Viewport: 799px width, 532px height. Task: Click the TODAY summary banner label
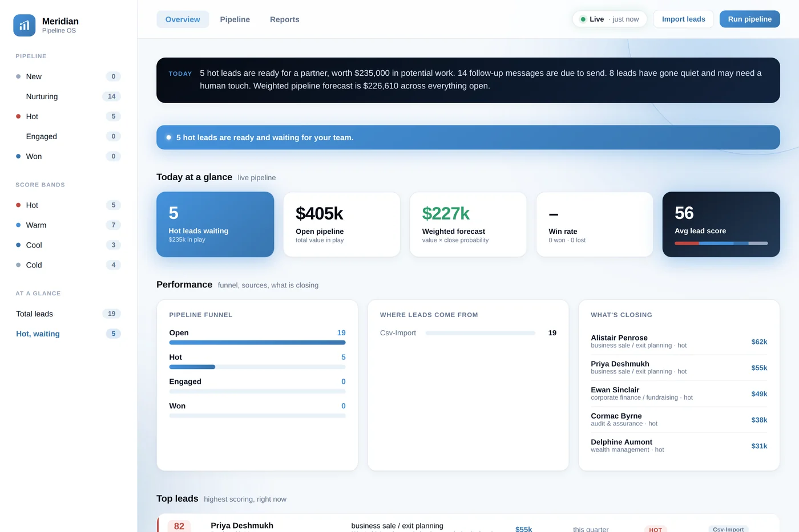click(180, 74)
